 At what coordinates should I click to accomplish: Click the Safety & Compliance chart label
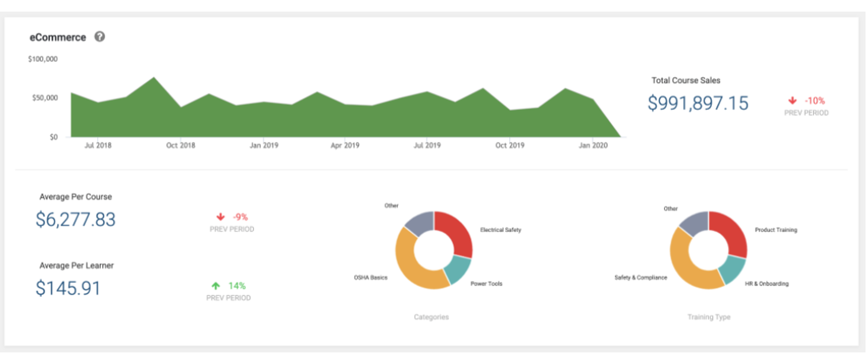point(641,277)
